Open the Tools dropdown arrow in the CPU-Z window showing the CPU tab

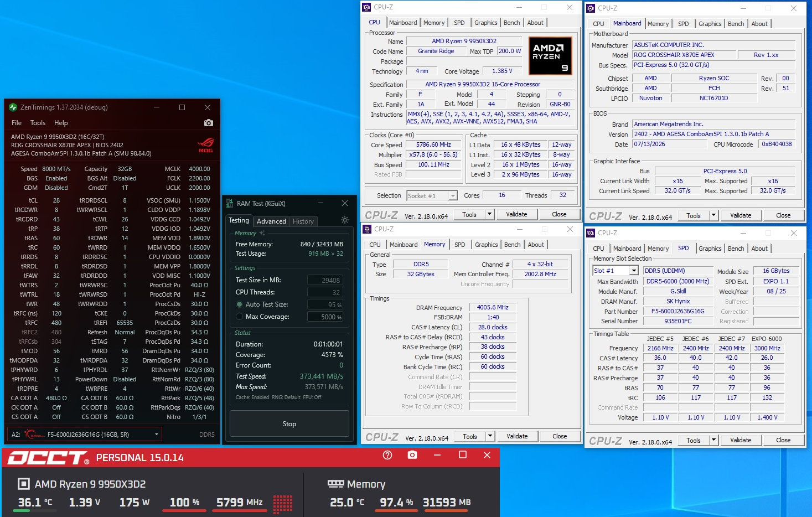(x=489, y=214)
